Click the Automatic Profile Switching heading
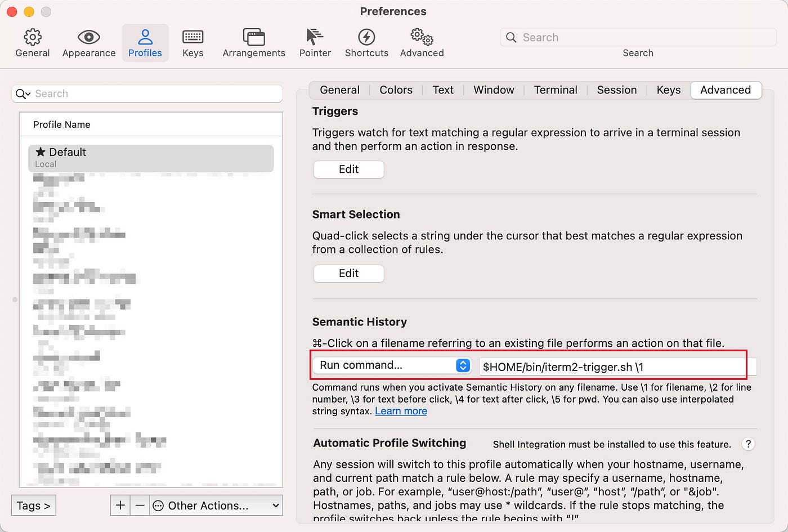 389,443
